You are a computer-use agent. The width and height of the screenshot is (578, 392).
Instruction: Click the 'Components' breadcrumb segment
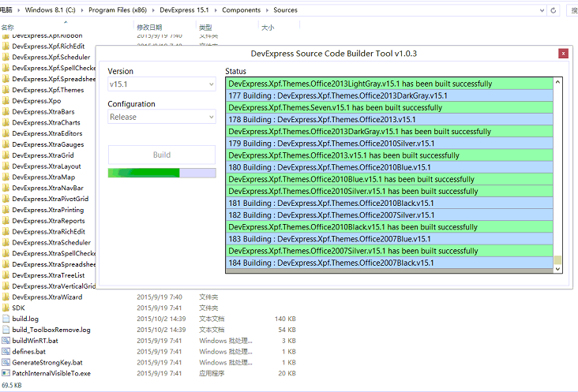click(x=241, y=10)
